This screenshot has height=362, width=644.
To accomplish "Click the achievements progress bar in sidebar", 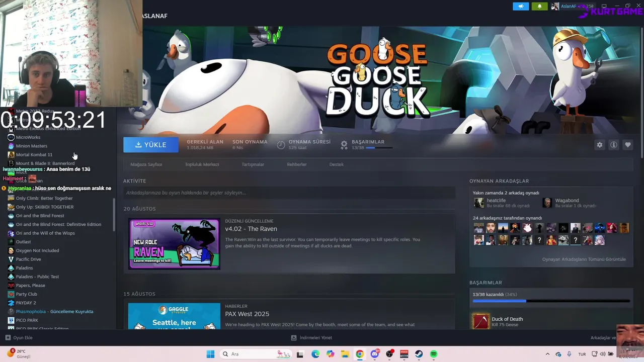I will [551, 301].
